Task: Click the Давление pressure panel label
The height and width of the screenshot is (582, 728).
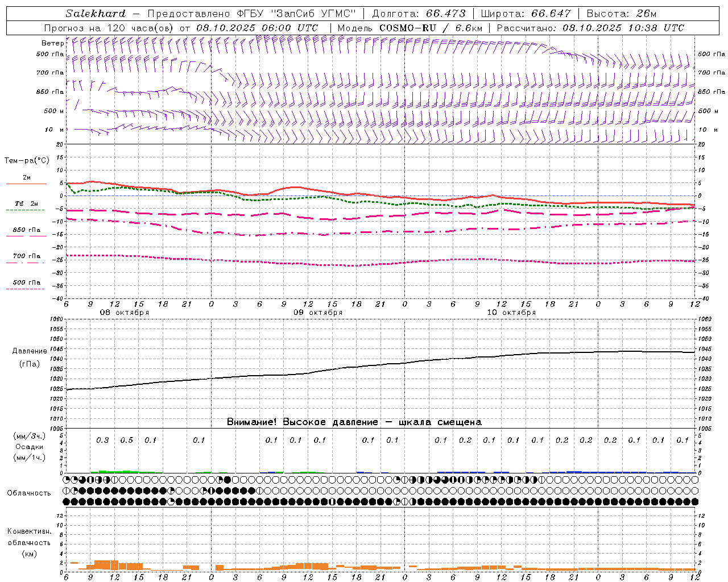Action: click(x=30, y=351)
